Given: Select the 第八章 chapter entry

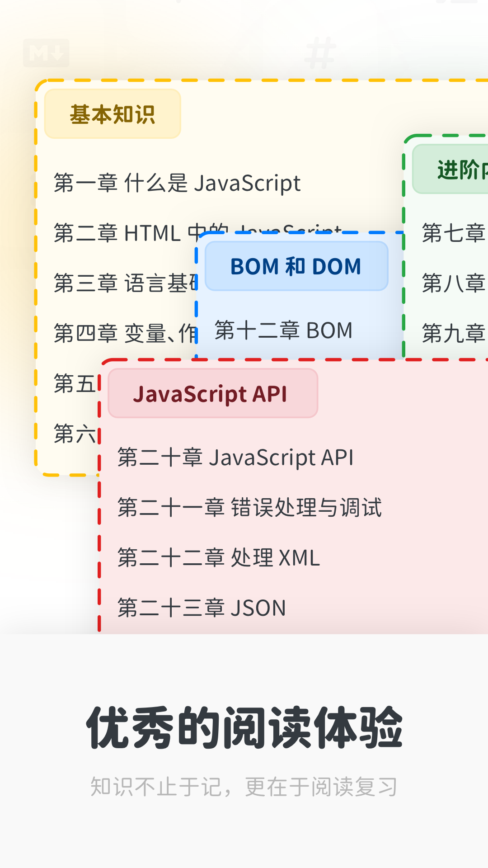Looking at the screenshot, I should (x=454, y=283).
